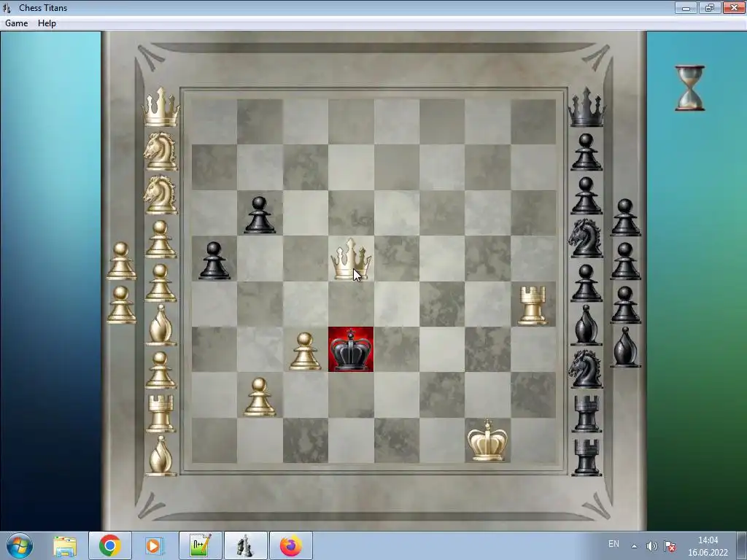Minimize the Chess Titans window

(x=686, y=7)
